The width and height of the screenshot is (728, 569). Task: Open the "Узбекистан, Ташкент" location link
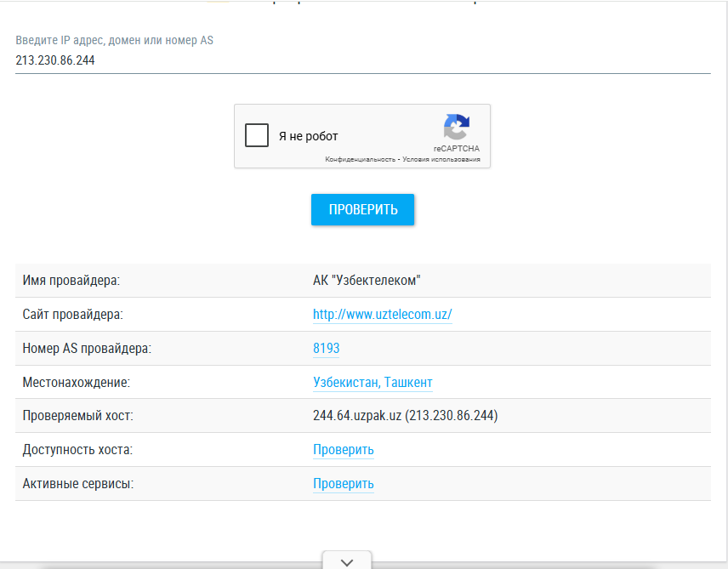pos(373,382)
